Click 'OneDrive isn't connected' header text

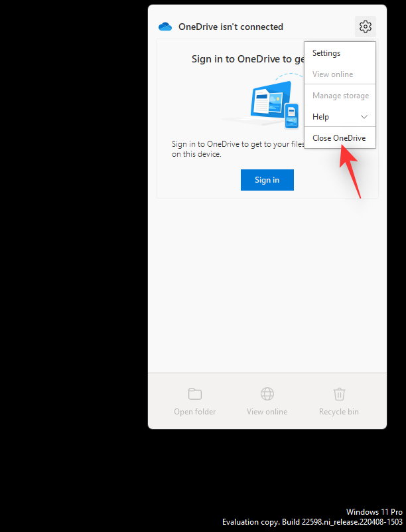(x=231, y=27)
